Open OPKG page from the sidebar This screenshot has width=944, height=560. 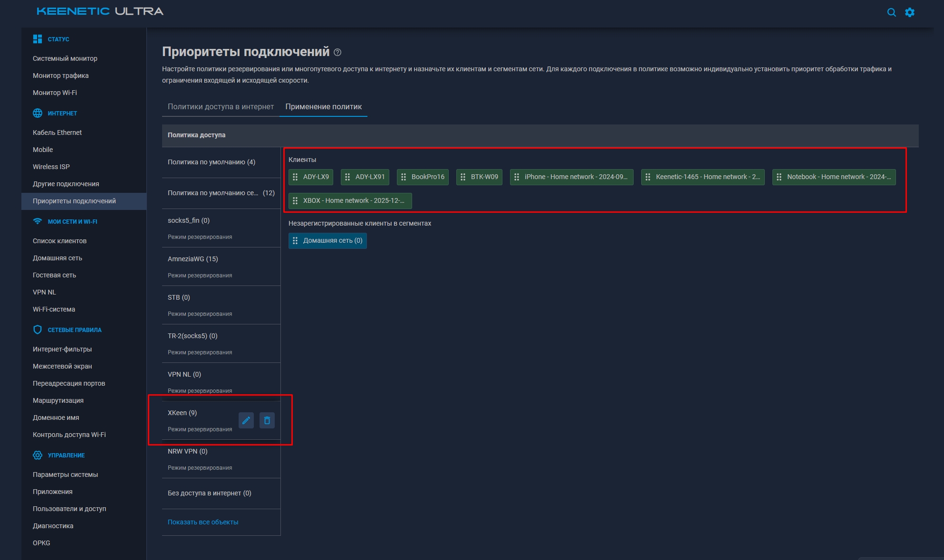tap(41, 542)
